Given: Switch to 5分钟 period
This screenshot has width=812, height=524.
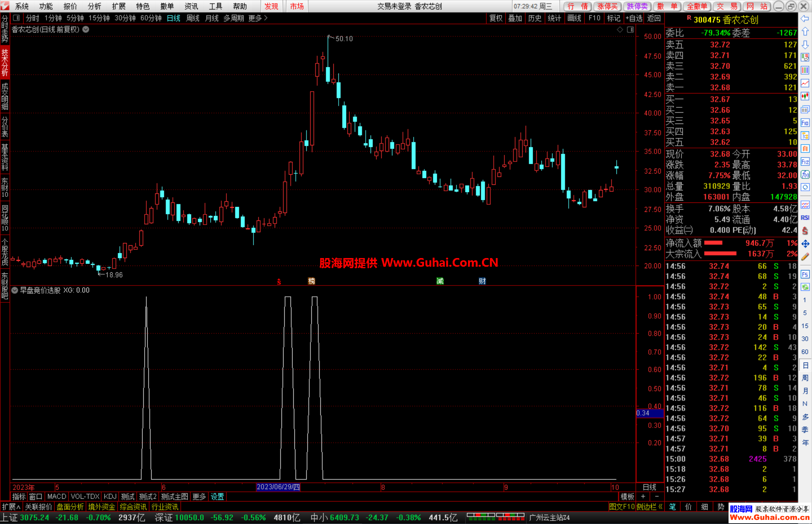Looking at the screenshot, I should pyautogui.click(x=75, y=18).
